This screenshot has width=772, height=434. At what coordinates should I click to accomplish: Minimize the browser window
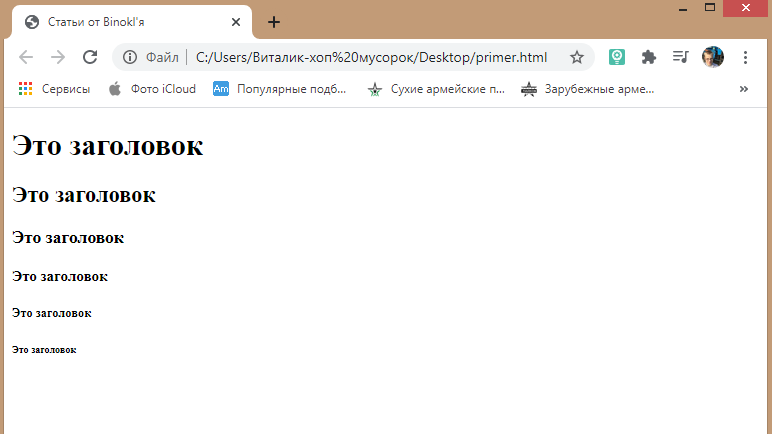pos(682,8)
